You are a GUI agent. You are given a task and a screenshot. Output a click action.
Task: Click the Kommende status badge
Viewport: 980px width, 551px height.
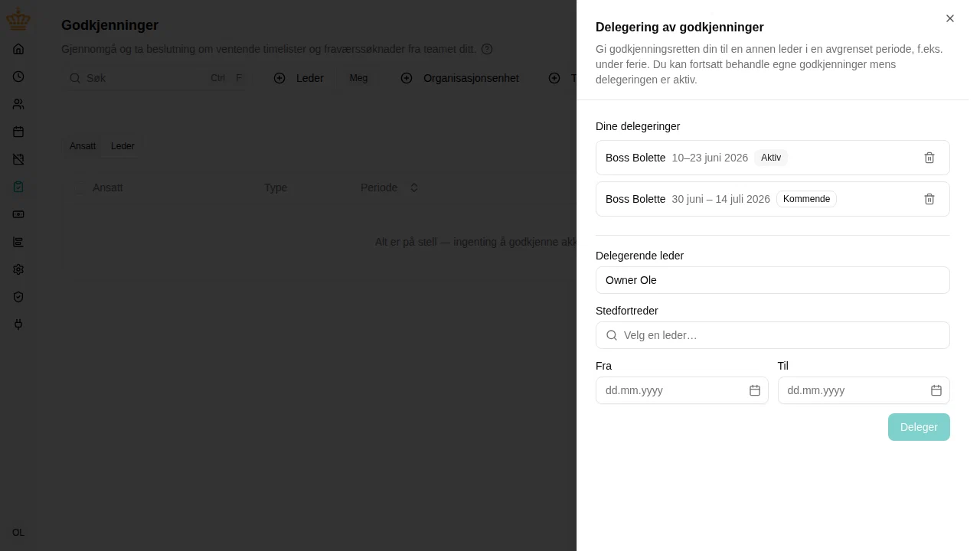pos(806,199)
